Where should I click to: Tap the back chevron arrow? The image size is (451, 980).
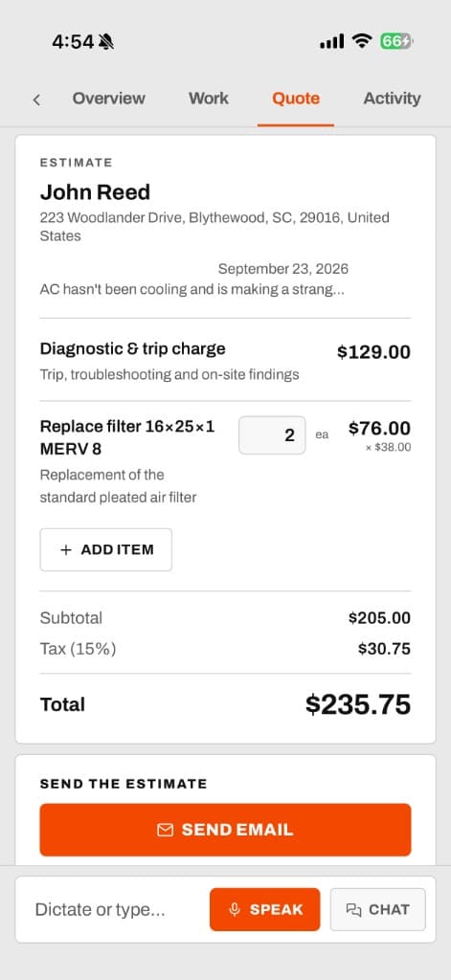click(x=37, y=100)
